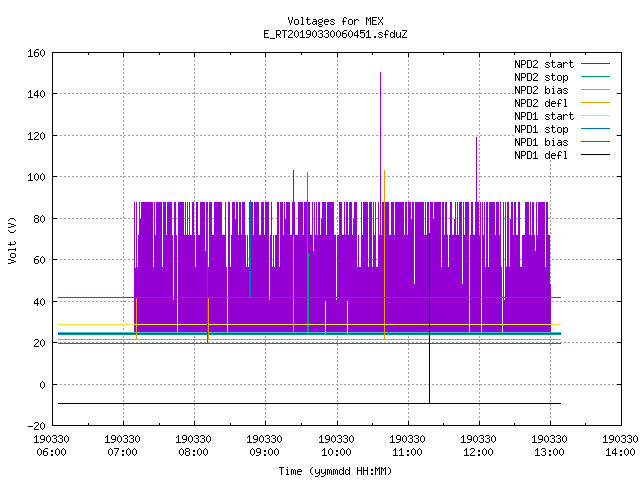Click the yellow NPD1 start legend line
This screenshot has width=640, height=480.
(595, 116)
